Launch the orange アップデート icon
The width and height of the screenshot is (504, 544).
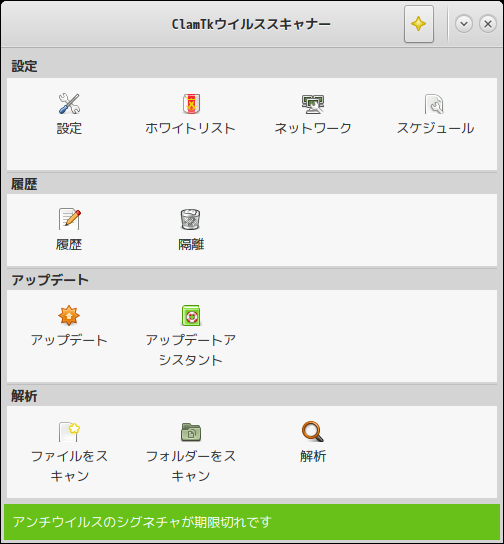[x=69, y=315]
